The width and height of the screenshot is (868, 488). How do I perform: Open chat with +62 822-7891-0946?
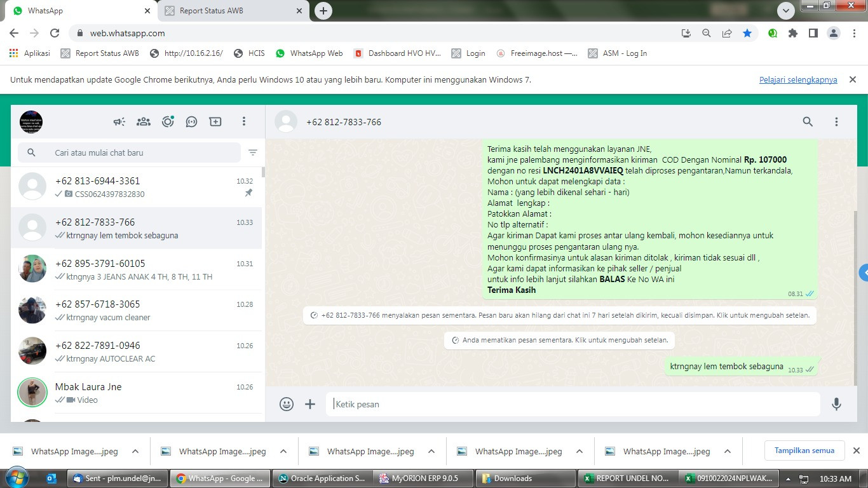[x=136, y=351]
